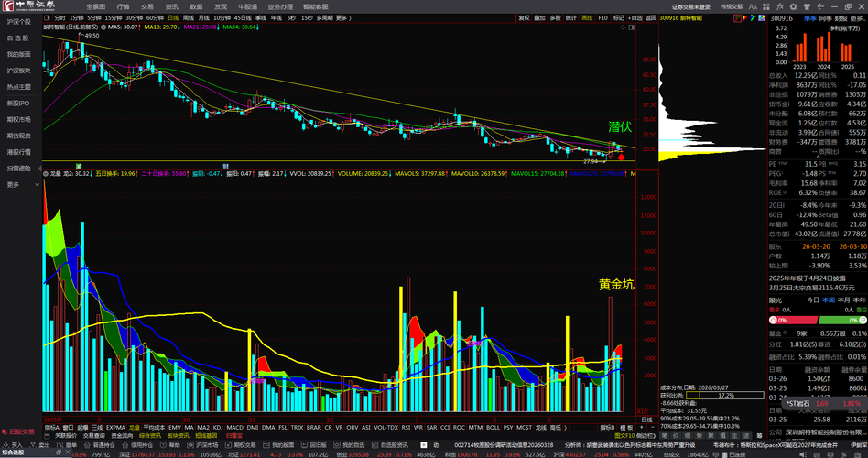Screen dimensions: 868x458
Task: Click the 帮助 help icon
Action: (x=164, y=445)
